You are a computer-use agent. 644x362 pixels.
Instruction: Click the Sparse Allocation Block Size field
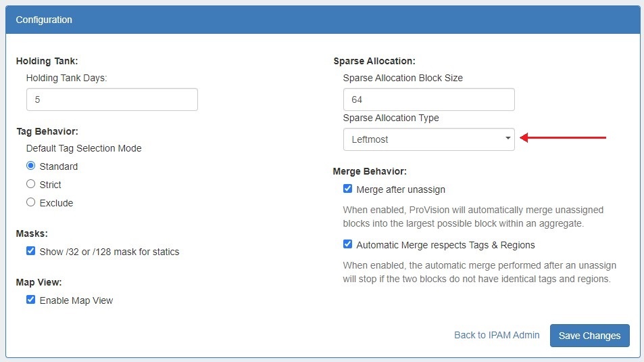tap(428, 99)
